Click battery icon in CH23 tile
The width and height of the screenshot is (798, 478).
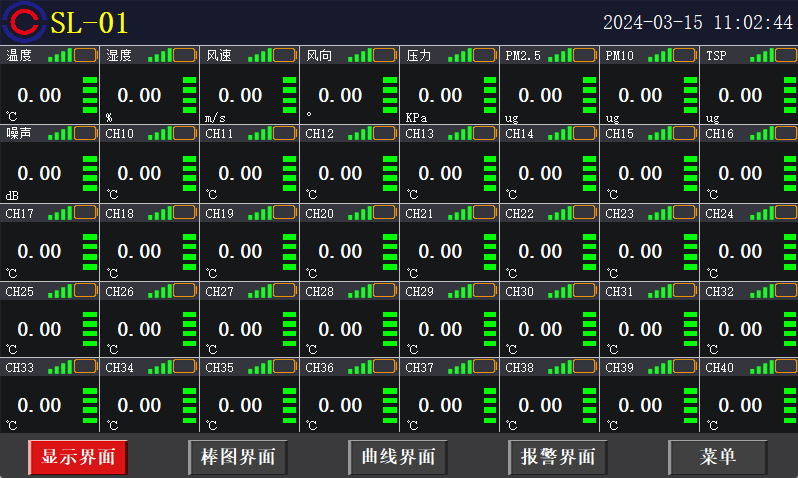coord(685,212)
